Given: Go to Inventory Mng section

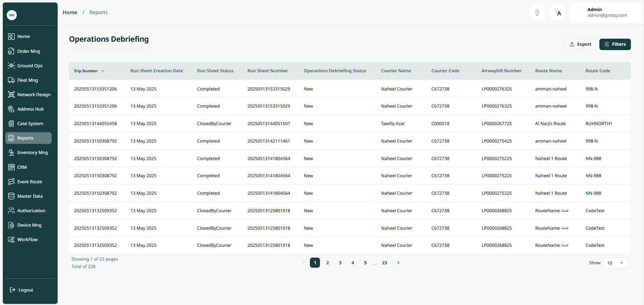Looking at the screenshot, I should (32, 152).
